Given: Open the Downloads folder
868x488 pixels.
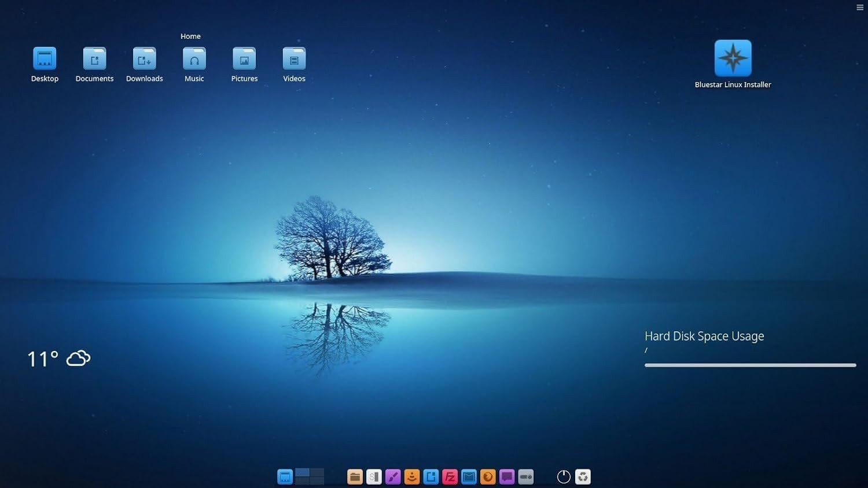Looking at the screenshot, I should tap(144, 59).
